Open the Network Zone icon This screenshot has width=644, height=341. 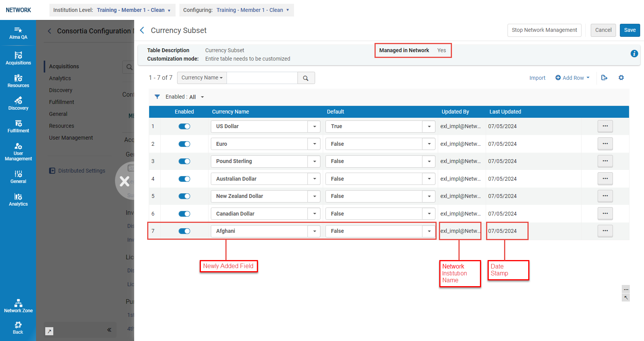point(18,306)
